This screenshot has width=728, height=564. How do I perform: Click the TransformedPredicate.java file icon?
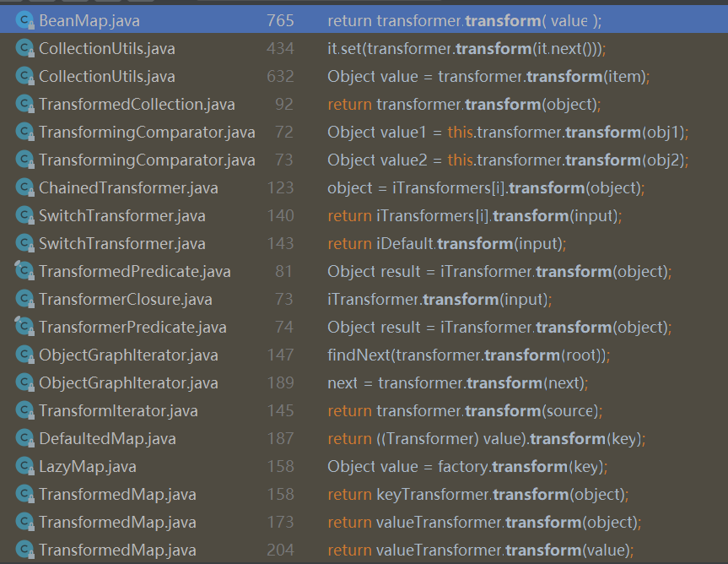pyautogui.click(x=24, y=272)
